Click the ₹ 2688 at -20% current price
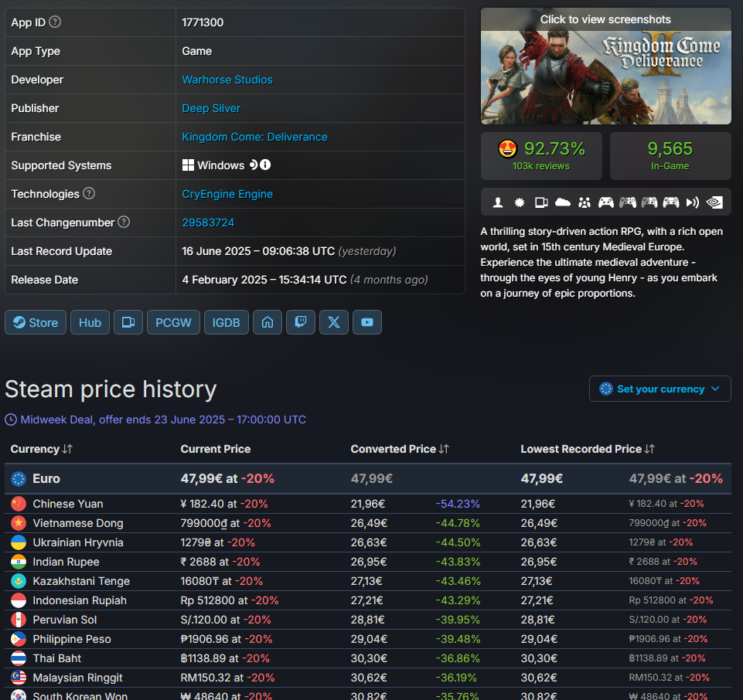Image resolution: width=743 pixels, height=700 pixels. [x=220, y=562]
